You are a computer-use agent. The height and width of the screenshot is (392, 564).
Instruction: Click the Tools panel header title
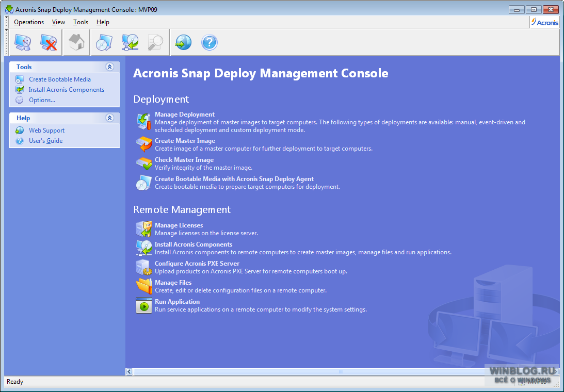(x=24, y=67)
